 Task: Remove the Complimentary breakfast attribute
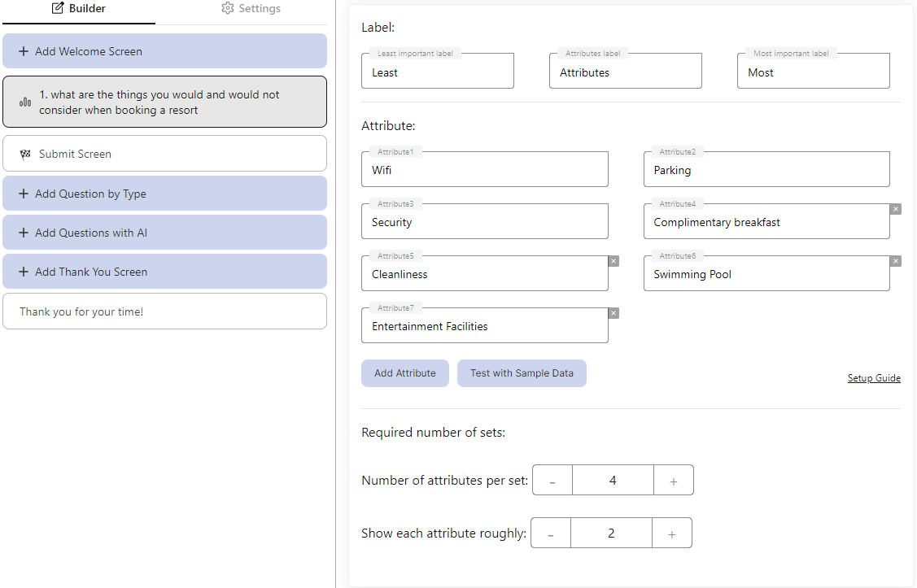896,209
